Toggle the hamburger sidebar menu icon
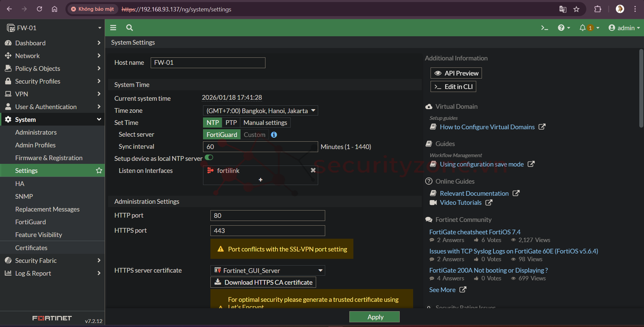 pos(113,28)
